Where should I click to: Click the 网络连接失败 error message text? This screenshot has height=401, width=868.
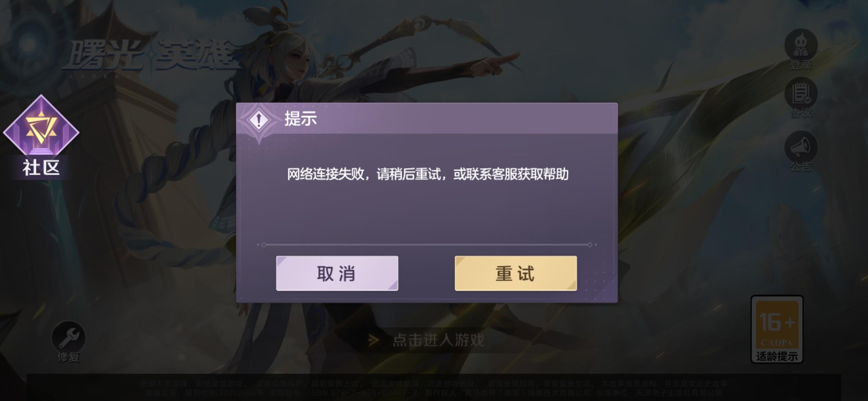tap(428, 174)
